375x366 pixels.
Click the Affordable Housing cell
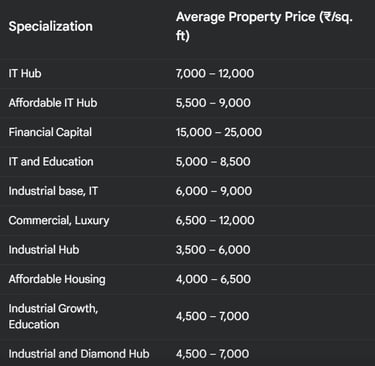(x=57, y=279)
